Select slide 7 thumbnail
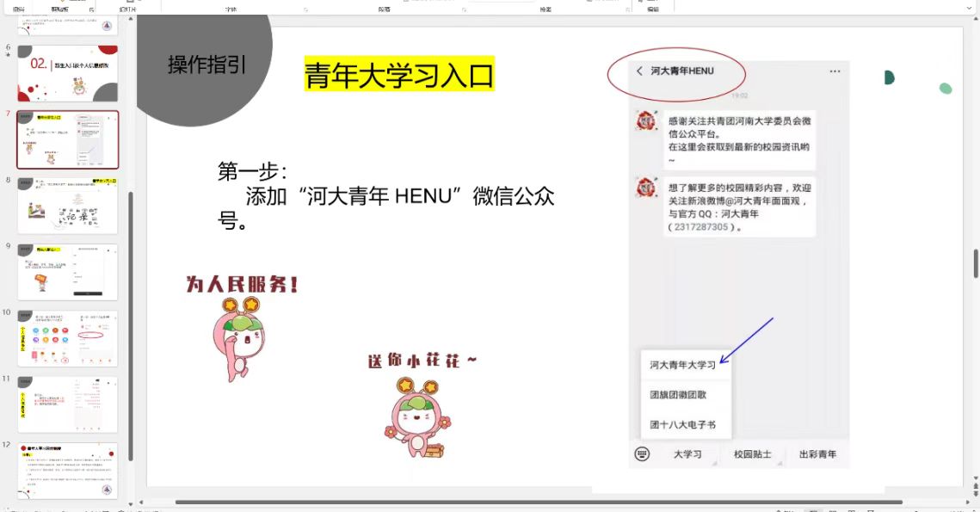 [x=67, y=140]
